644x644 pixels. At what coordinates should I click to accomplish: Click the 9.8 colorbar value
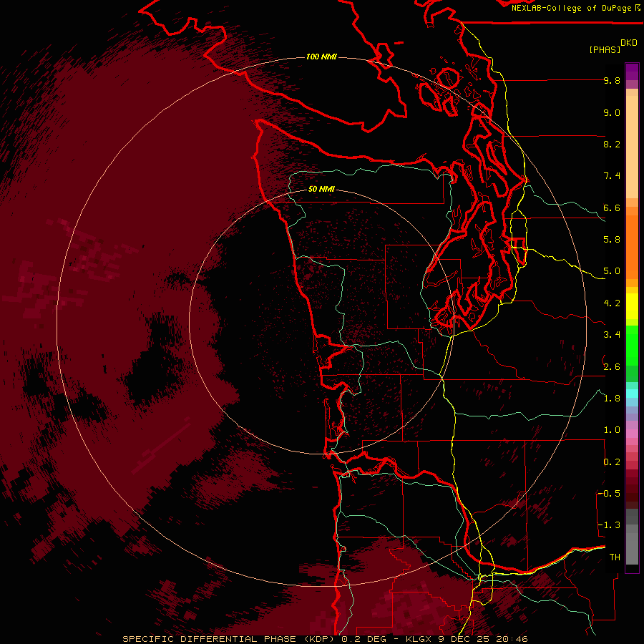tap(612, 80)
